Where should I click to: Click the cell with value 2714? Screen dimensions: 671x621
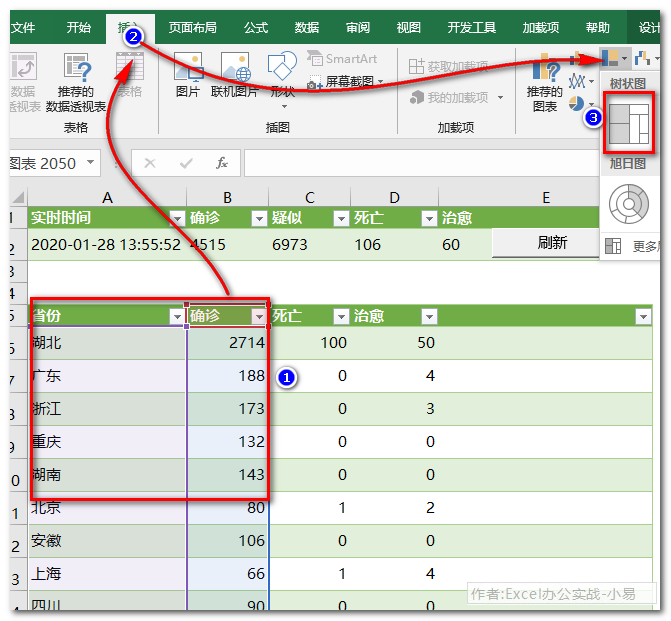pos(227,343)
